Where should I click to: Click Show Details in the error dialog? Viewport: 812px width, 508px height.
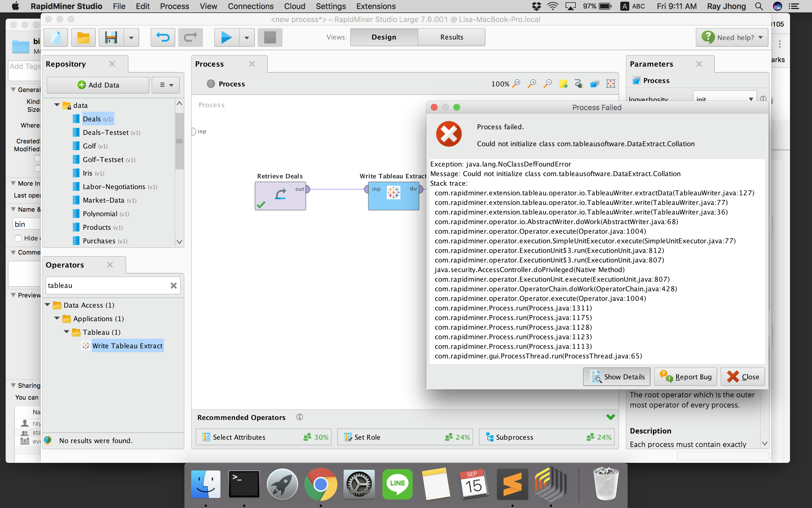pos(617,377)
